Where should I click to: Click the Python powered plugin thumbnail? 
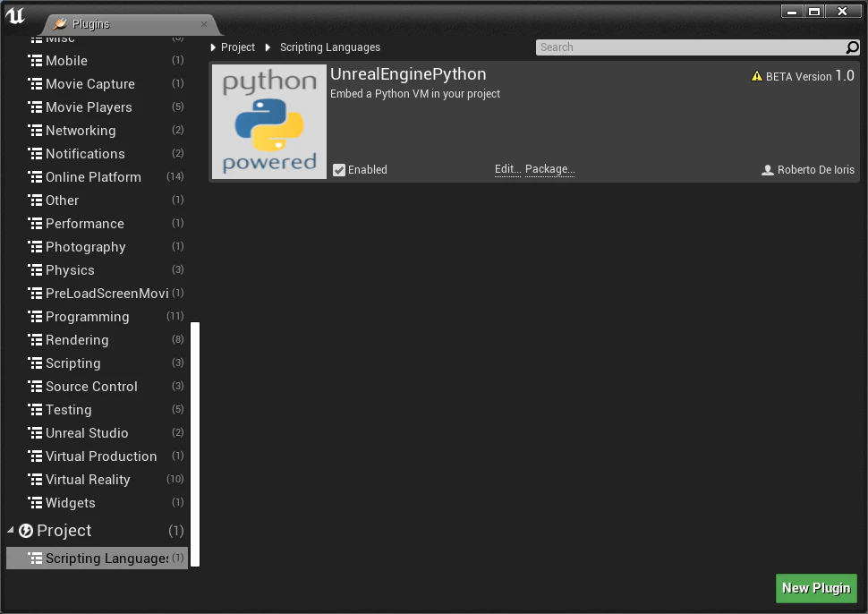(x=269, y=122)
